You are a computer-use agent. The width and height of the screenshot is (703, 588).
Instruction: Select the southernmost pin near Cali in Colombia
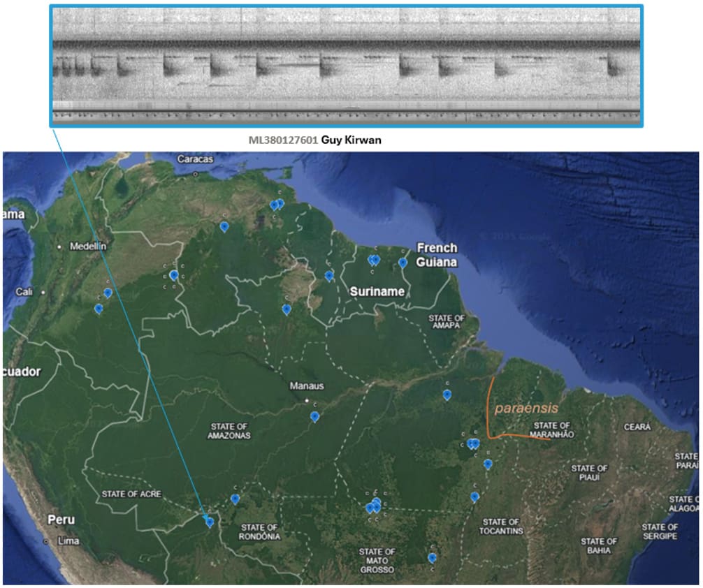click(x=99, y=308)
